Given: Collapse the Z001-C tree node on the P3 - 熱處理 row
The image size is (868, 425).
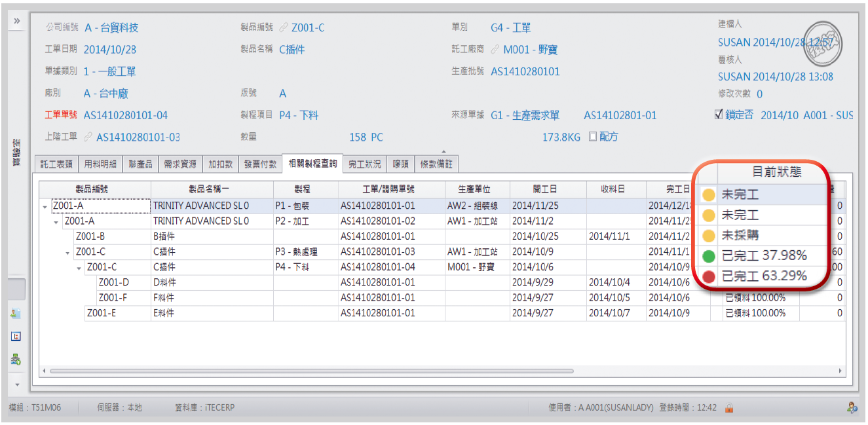Looking at the screenshot, I should (67, 253).
